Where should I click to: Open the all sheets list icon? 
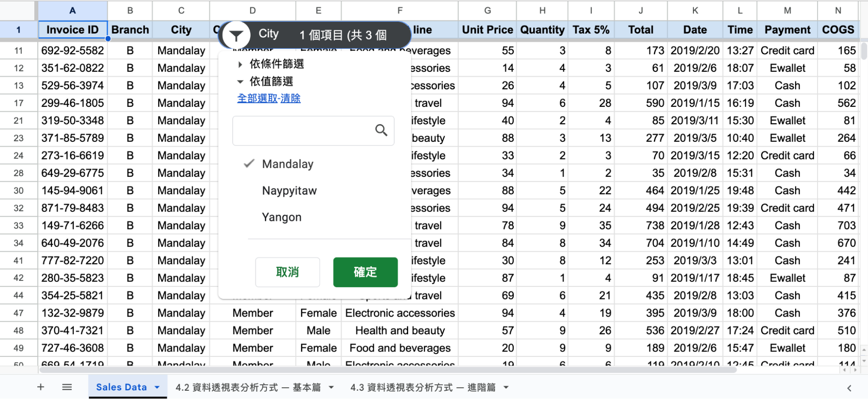click(67, 387)
